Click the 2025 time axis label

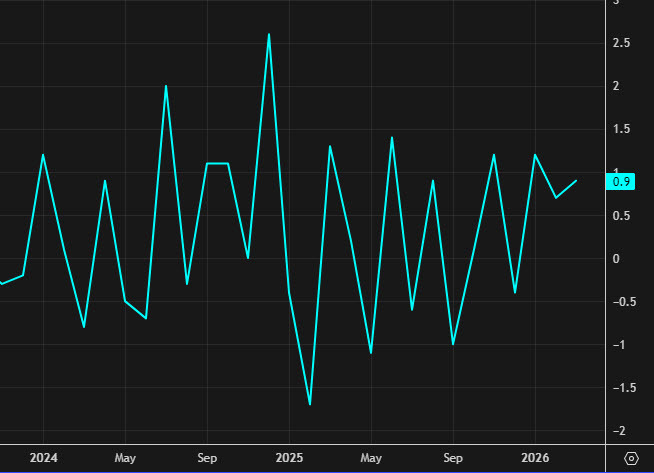pyautogui.click(x=289, y=458)
